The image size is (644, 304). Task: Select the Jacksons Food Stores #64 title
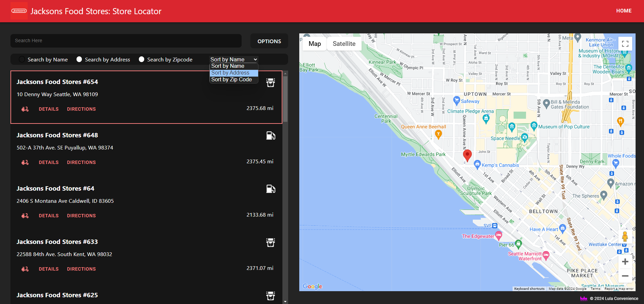click(56, 189)
